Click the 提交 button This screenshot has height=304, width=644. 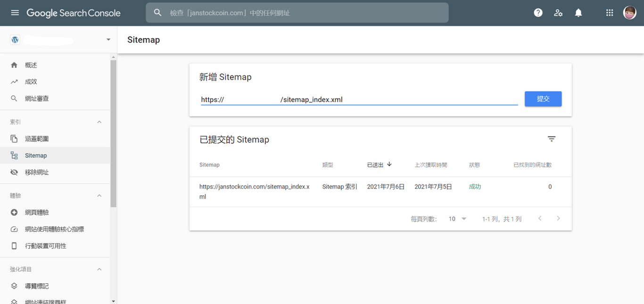click(x=543, y=99)
